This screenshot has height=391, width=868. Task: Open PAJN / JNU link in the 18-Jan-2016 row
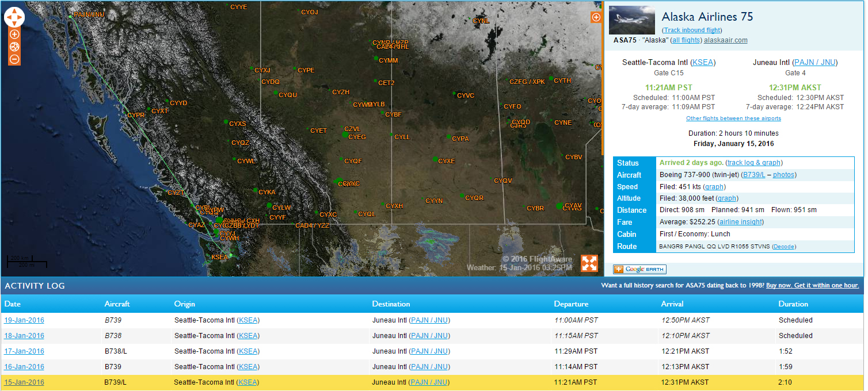tap(429, 336)
